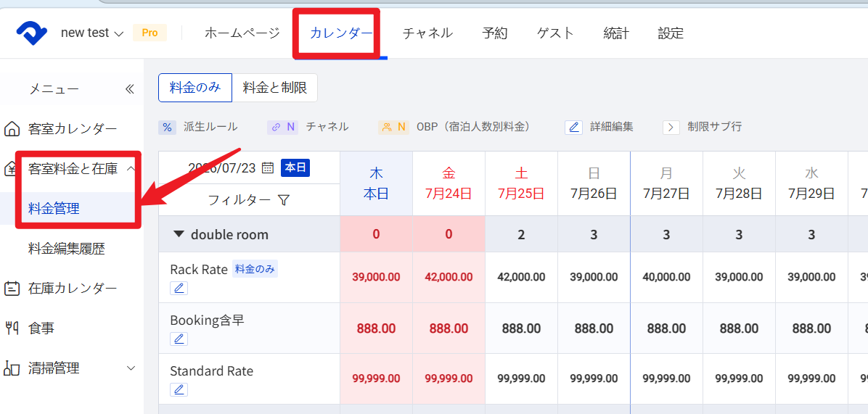Click Rack Rate 42,000.00 for 7月24日
Image resolution: width=868 pixels, height=414 pixels.
click(x=449, y=277)
